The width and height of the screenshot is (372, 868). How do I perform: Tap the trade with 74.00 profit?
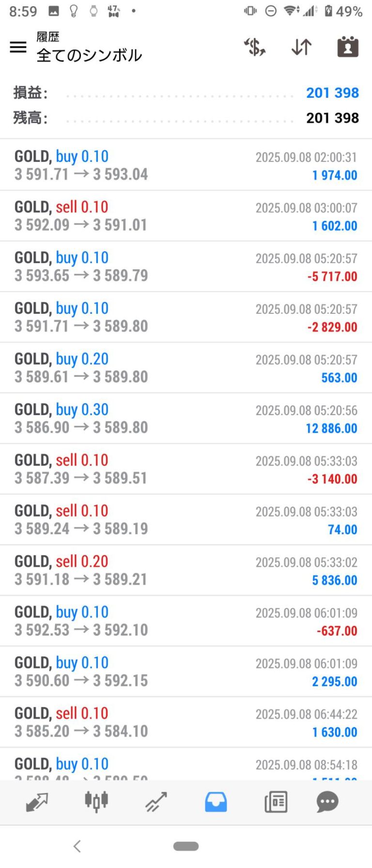click(x=186, y=520)
